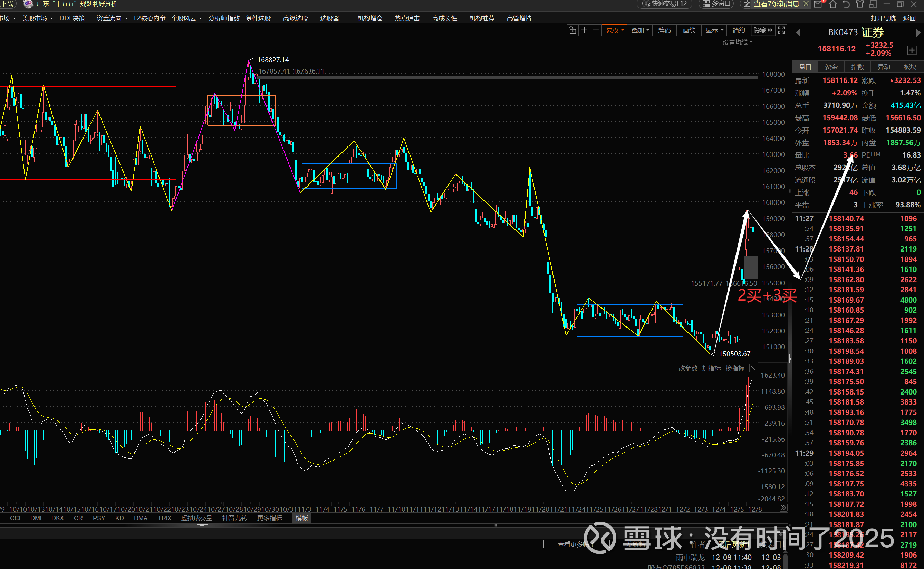Screen dimensions: 924x569
Task: Toggle the 筹码 chip distribution view
Action: click(x=664, y=30)
